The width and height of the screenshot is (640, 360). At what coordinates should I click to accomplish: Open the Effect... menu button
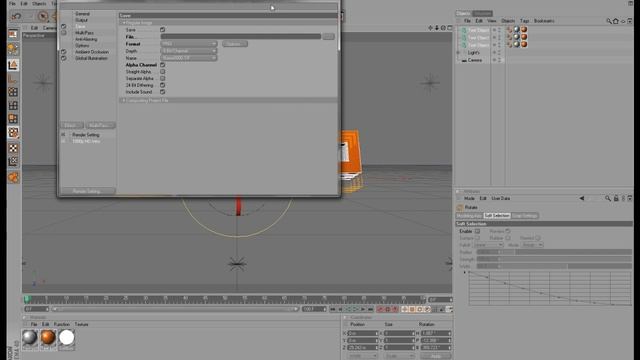pyautogui.click(x=72, y=125)
